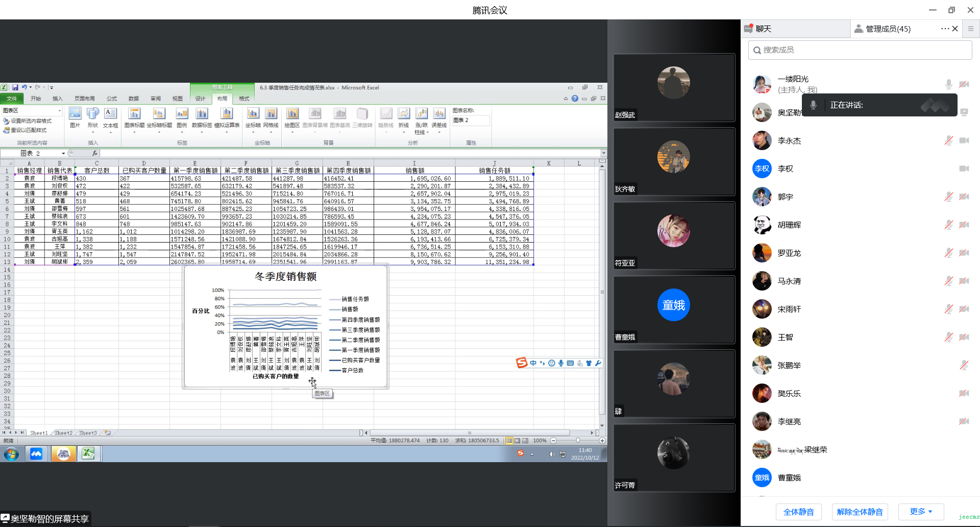
Task: Open the 图表区 chart element dropdown
Action: [x=59, y=110]
